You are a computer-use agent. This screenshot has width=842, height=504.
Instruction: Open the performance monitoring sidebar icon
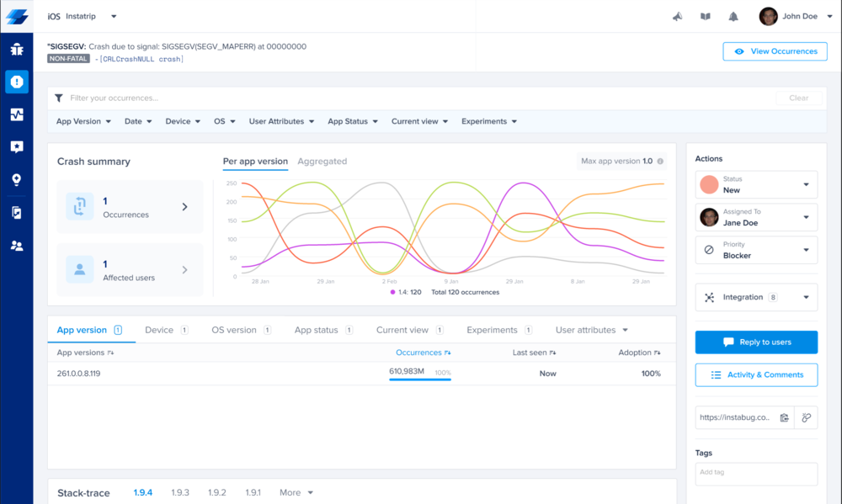click(17, 114)
